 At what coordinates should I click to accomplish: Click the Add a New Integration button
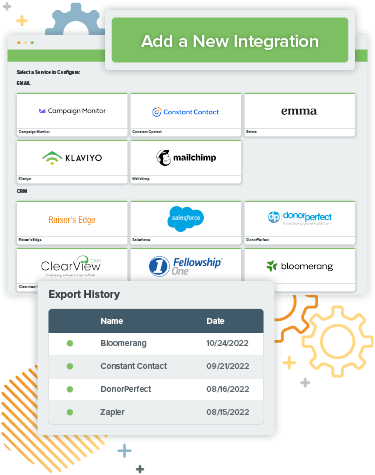click(230, 40)
